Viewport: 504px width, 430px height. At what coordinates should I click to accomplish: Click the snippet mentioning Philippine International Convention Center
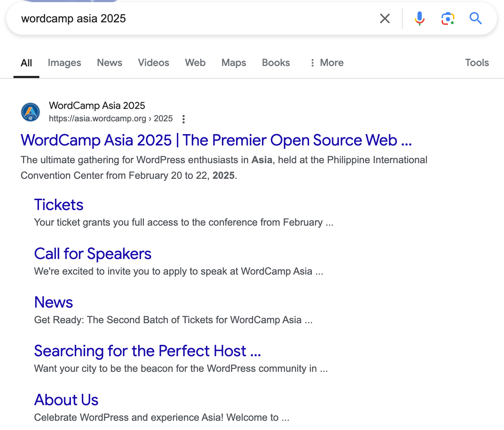224,167
